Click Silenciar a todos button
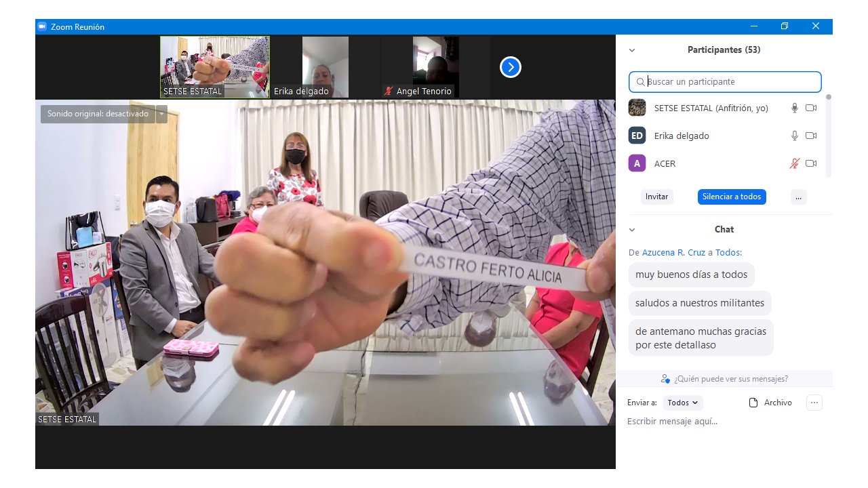Viewport: 868px width, 488px height. click(x=732, y=197)
